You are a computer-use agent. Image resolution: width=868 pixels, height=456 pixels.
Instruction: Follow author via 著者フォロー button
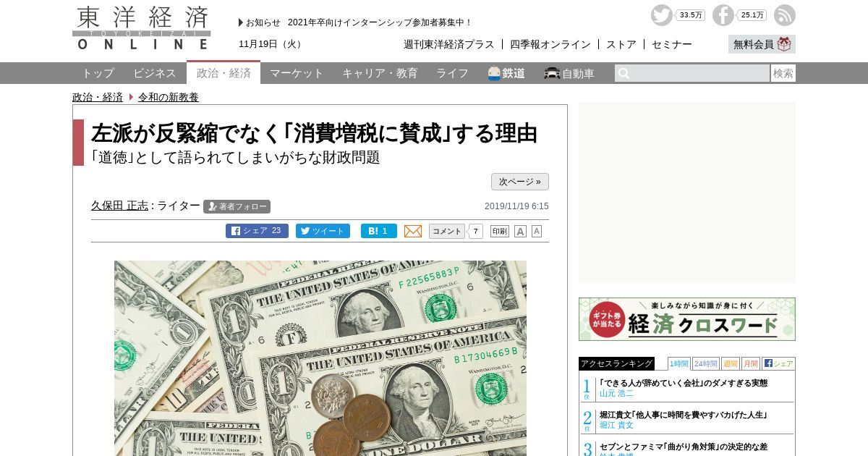pos(237,206)
